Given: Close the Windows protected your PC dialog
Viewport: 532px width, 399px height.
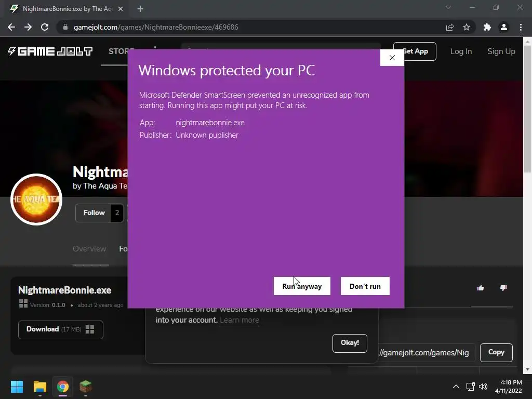Looking at the screenshot, I should point(392,58).
